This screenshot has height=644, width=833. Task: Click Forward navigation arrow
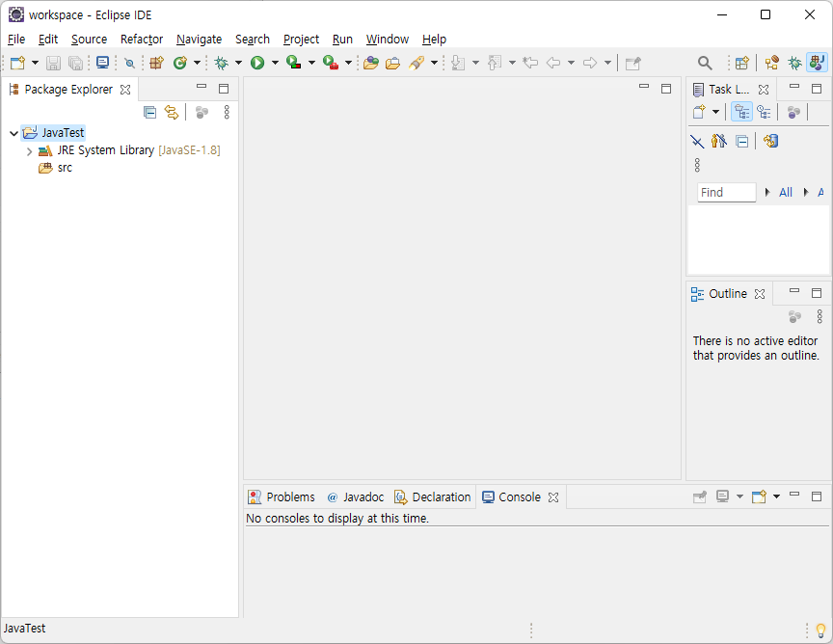(590, 63)
